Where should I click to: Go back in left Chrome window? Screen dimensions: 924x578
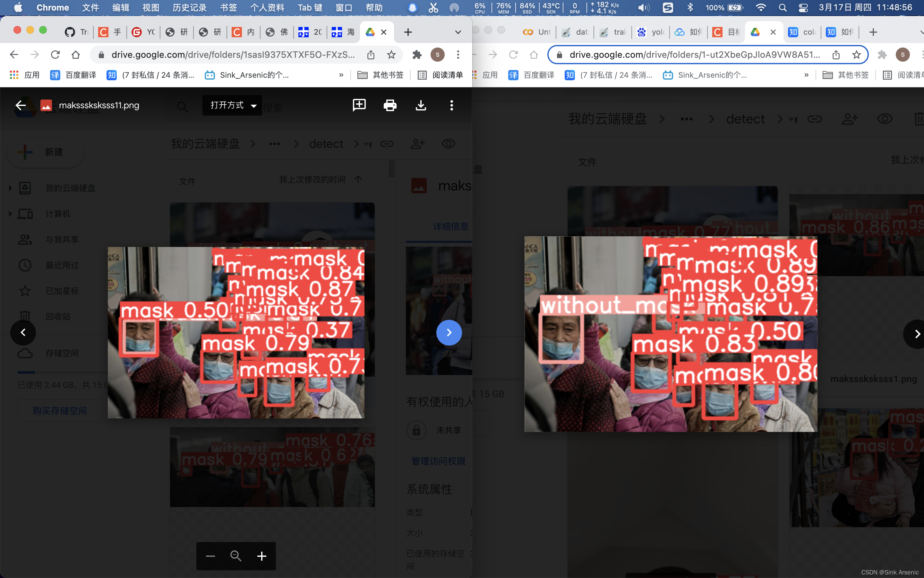point(14,55)
